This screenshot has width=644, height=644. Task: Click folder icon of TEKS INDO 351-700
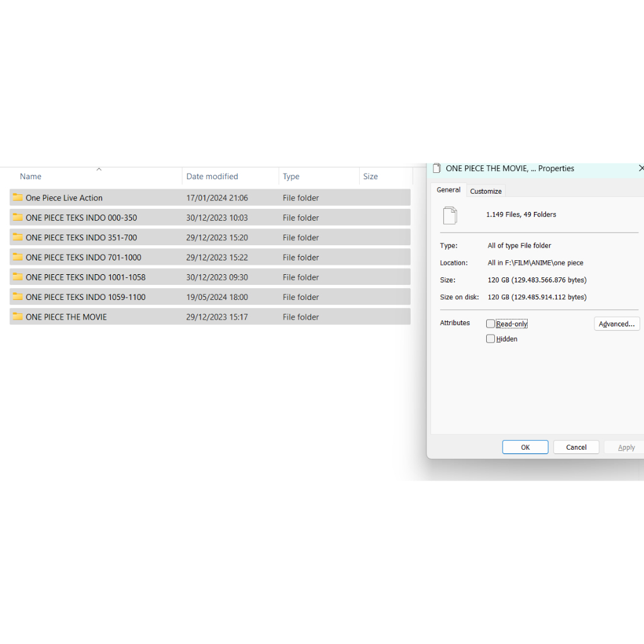point(18,237)
